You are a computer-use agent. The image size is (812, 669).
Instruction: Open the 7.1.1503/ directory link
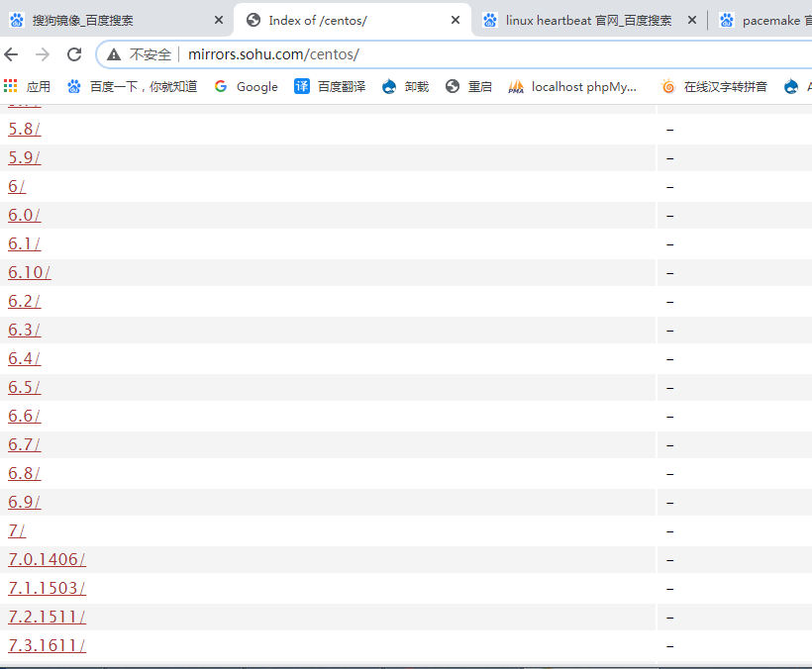pos(48,588)
